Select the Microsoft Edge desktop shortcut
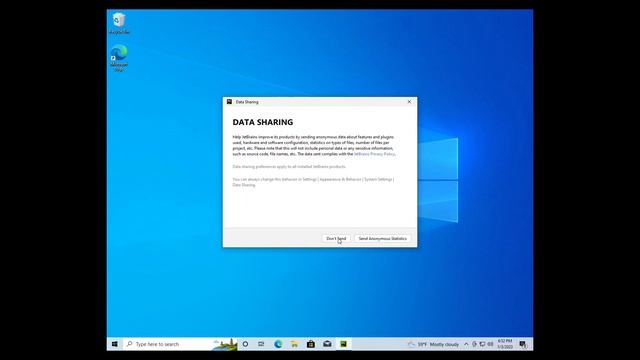 [x=119, y=58]
